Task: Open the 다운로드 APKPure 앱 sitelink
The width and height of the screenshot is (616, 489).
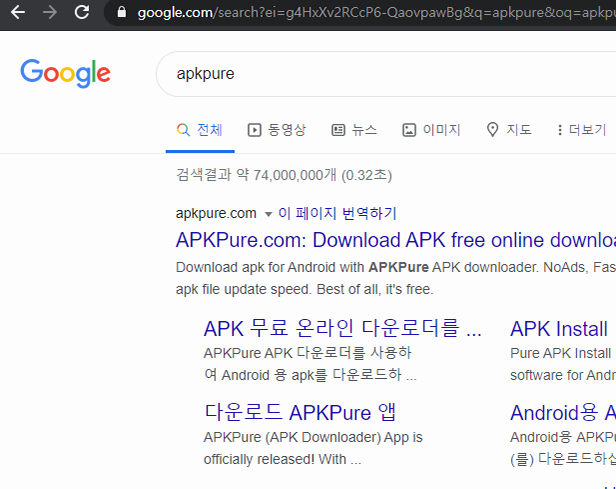Action: point(300,412)
